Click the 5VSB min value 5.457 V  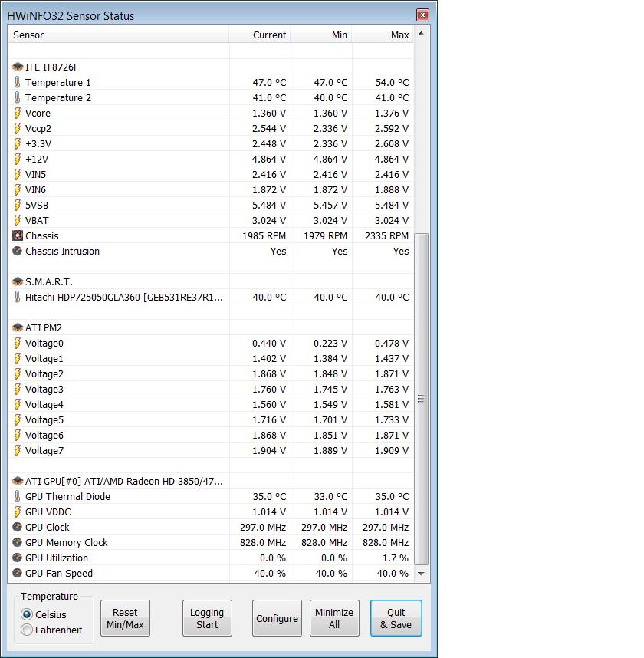tap(330, 206)
